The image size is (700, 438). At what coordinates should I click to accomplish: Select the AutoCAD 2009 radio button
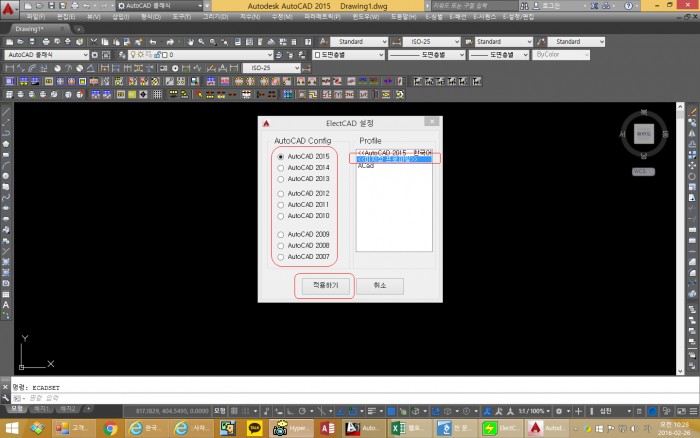[x=281, y=234]
